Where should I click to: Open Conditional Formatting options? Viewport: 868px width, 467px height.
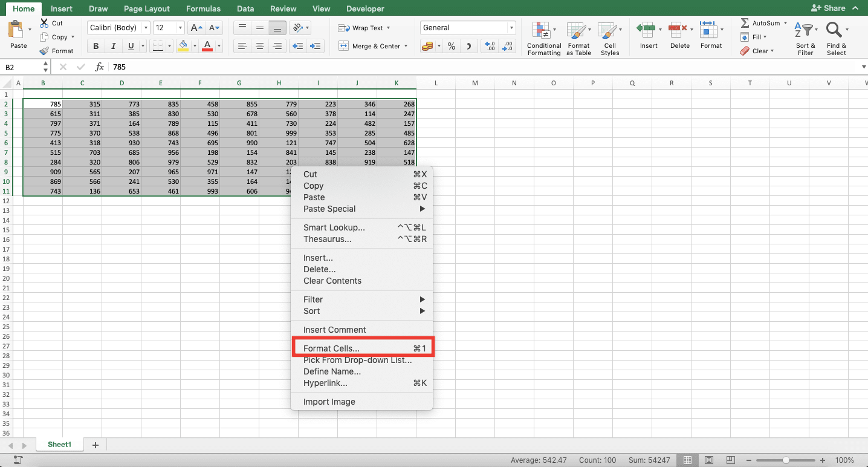543,38
